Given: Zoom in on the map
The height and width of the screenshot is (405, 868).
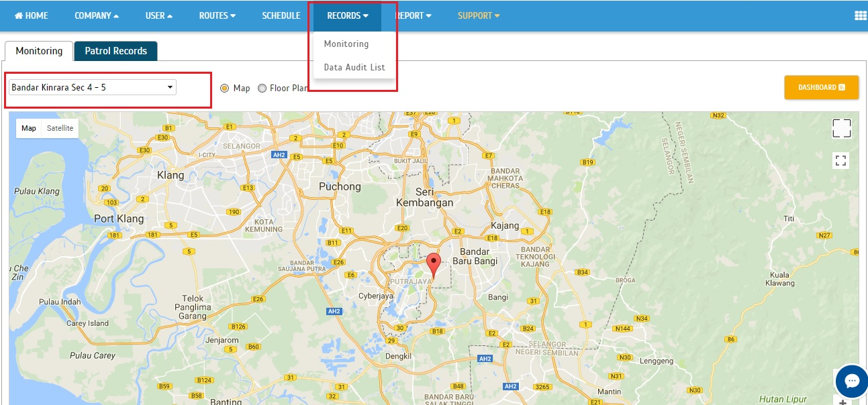Looking at the screenshot, I should point(843,402).
